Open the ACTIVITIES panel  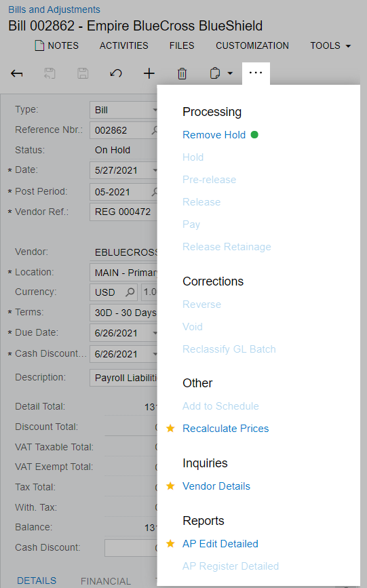tap(124, 45)
